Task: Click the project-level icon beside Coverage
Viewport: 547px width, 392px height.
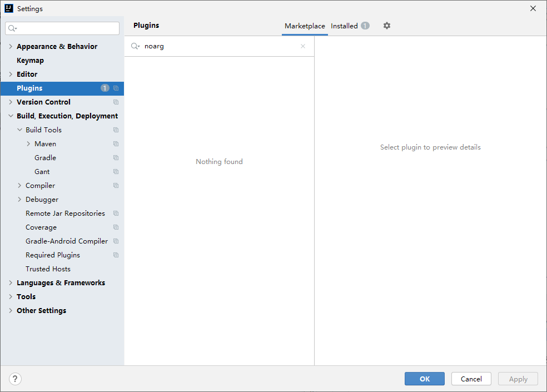Action: click(116, 227)
